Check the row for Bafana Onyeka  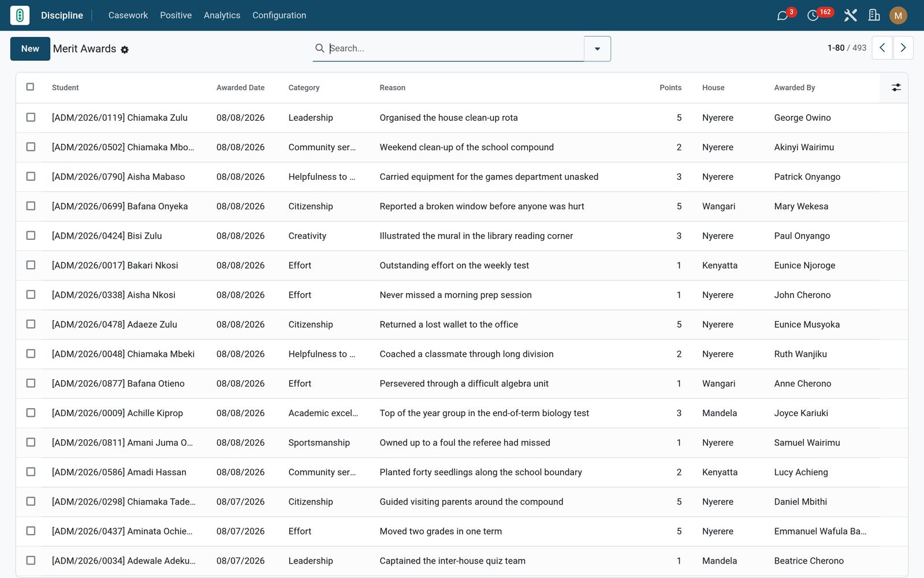tap(31, 206)
